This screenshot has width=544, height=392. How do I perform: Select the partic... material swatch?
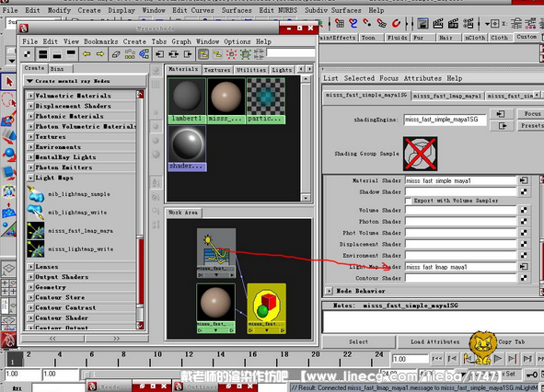(266, 100)
